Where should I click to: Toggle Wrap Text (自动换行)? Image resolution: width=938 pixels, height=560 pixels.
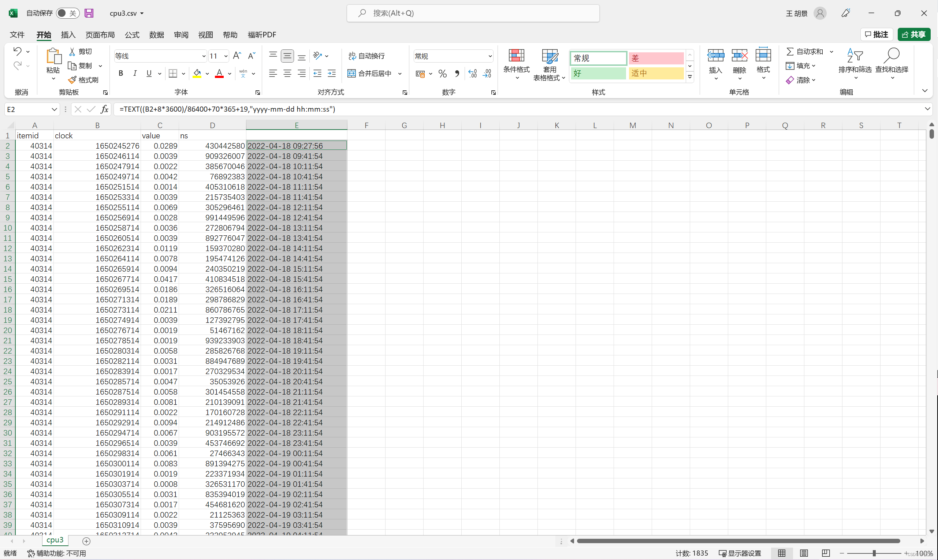pyautogui.click(x=366, y=56)
